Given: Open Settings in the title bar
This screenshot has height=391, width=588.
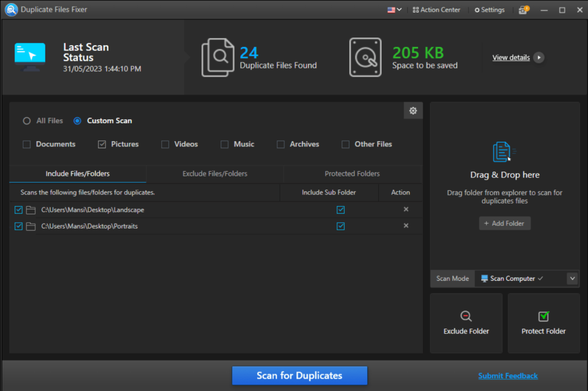Looking at the screenshot, I should click(x=489, y=10).
